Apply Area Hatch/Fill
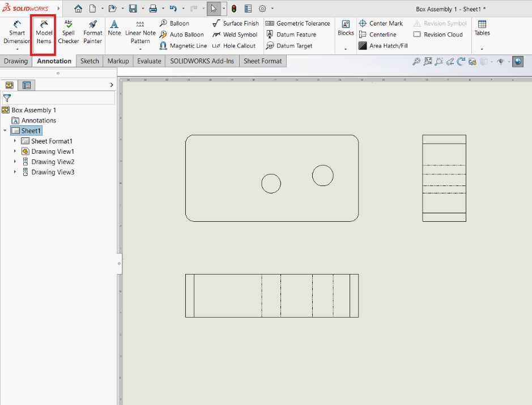 pos(384,45)
